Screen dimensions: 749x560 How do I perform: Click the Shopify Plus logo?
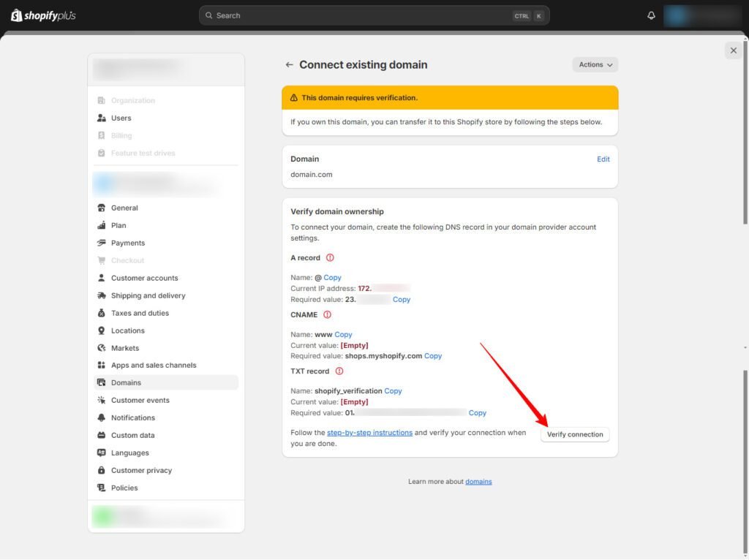43,15
